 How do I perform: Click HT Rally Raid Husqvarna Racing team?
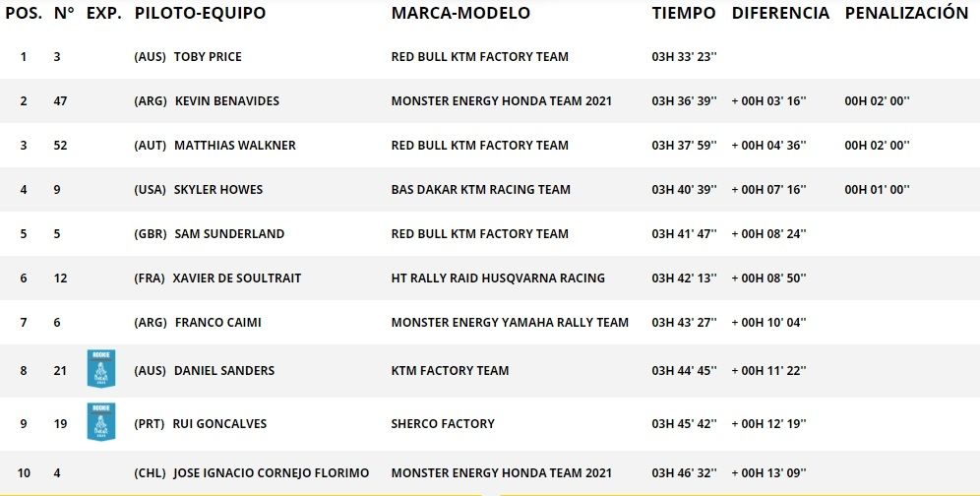(x=498, y=279)
